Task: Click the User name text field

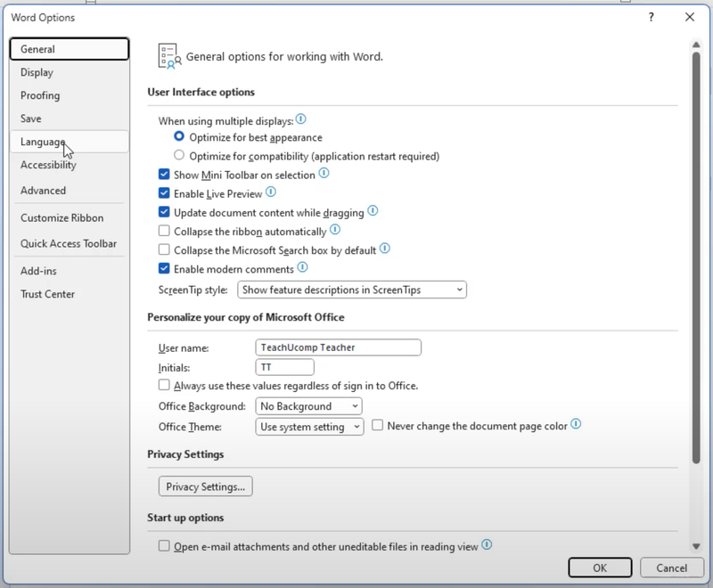Action: pyautogui.click(x=338, y=347)
